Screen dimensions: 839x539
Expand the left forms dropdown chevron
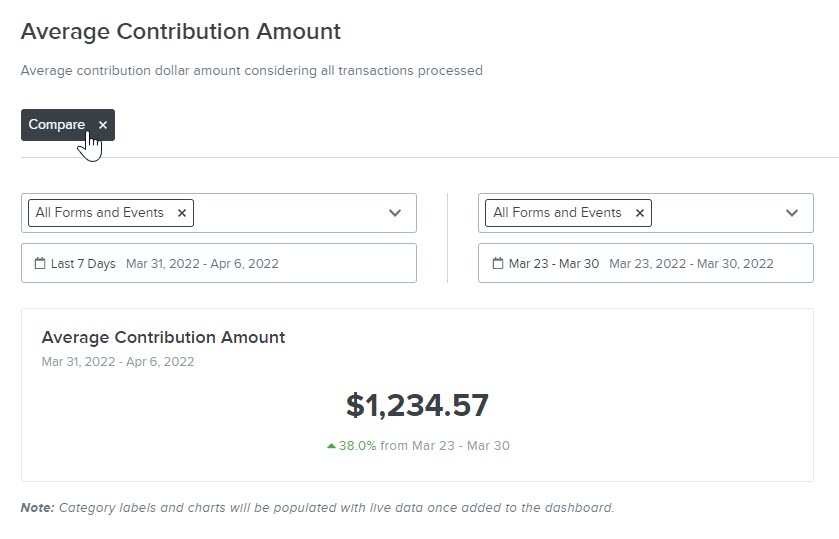coord(395,213)
